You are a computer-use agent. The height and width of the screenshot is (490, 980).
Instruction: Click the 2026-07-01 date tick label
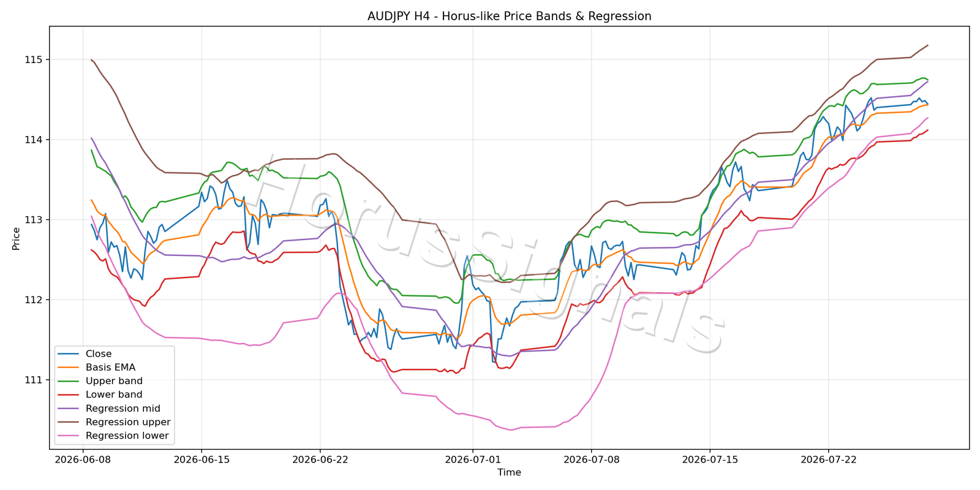[472, 459]
